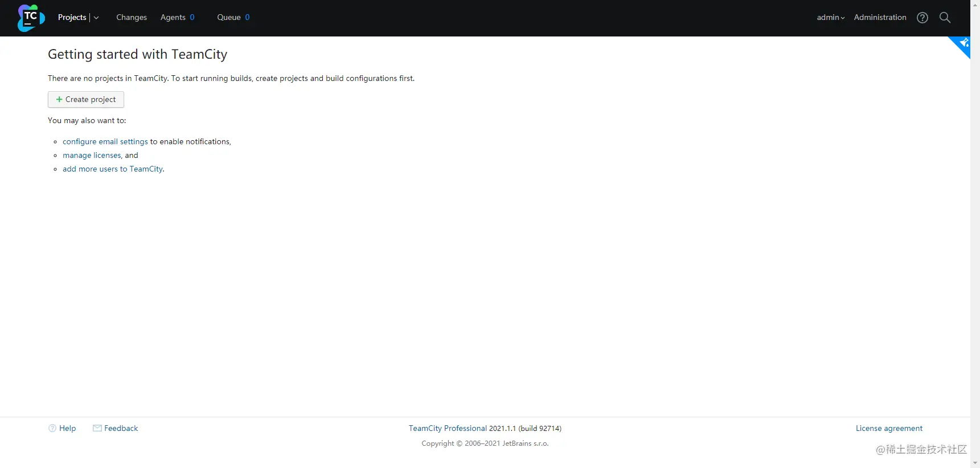This screenshot has width=980, height=468.
Task: Open the Administration page
Action: pos(880,18)
